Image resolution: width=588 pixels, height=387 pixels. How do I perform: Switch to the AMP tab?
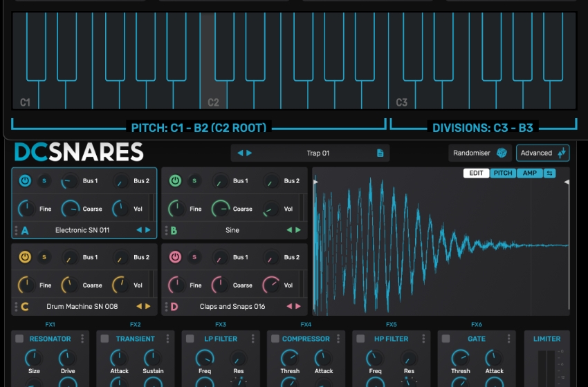point(529,173)
